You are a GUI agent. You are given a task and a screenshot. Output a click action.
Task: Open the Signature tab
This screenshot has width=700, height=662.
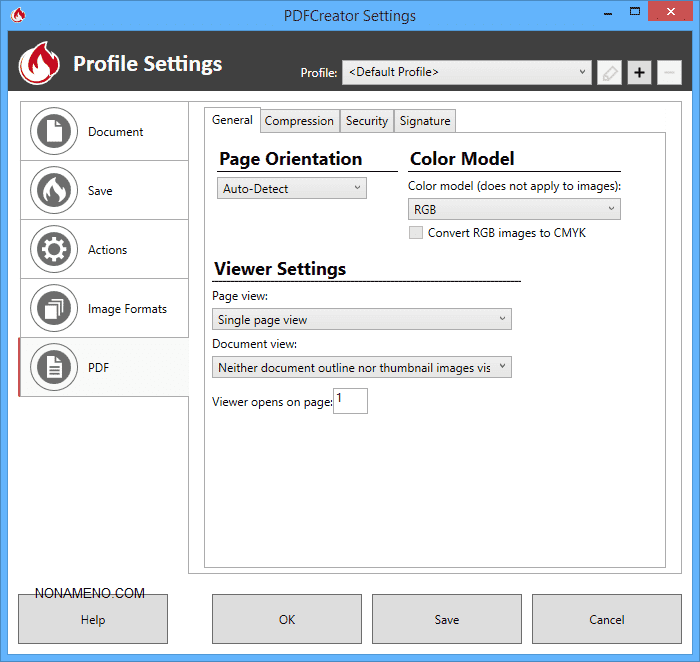tap(425, 121)
